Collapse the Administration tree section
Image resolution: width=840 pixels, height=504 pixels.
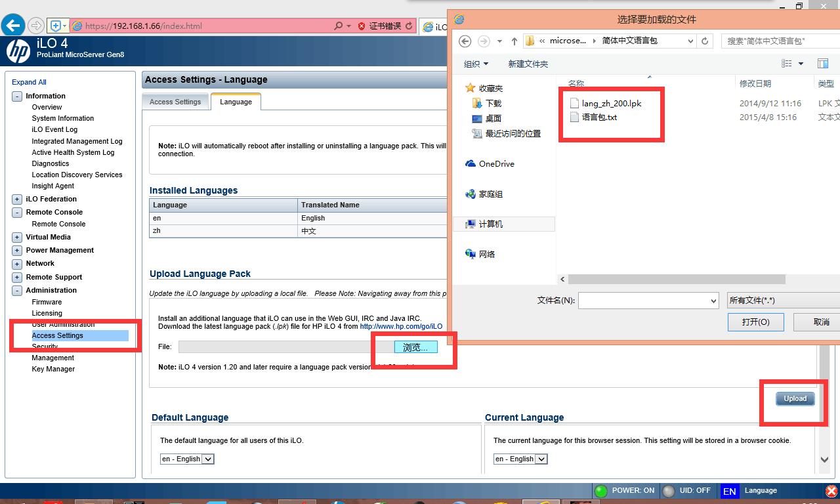(17, 291)
